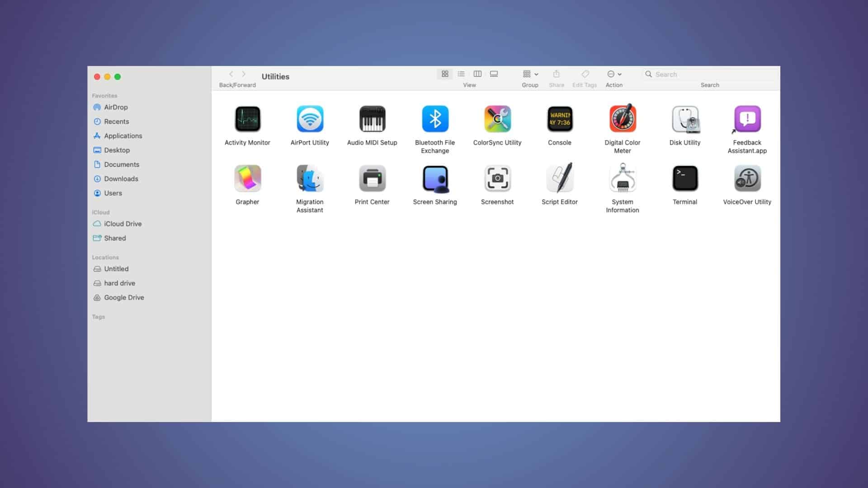Select the Migration Assistant icon
This screenshot has width=868, height=488.
(x=309, y=178)
